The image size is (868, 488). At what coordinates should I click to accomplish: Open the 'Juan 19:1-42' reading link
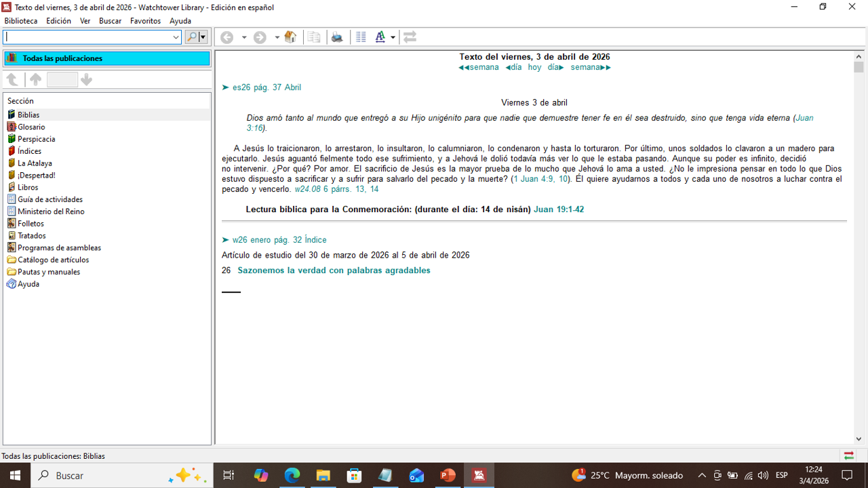tap(559, 209)
